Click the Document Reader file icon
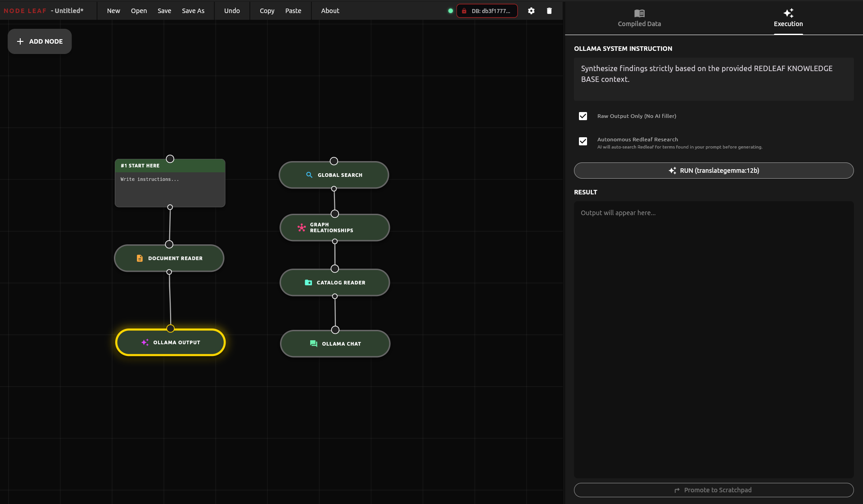 coord(140,258)
